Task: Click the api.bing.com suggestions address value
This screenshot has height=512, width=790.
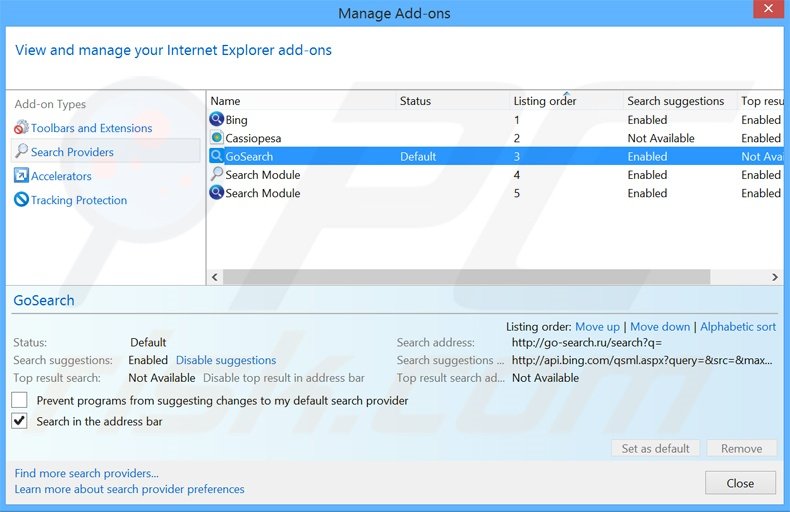Action: point(642,360)
